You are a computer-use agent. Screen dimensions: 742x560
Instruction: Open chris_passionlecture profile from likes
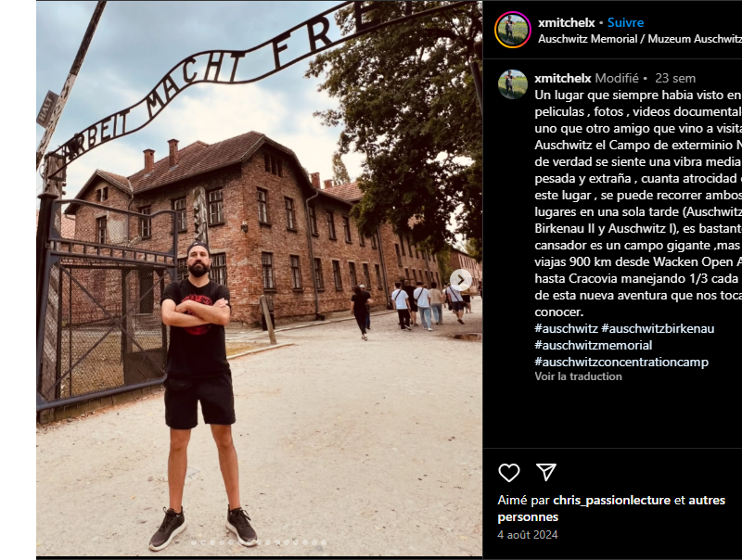(x=611, y=500)
